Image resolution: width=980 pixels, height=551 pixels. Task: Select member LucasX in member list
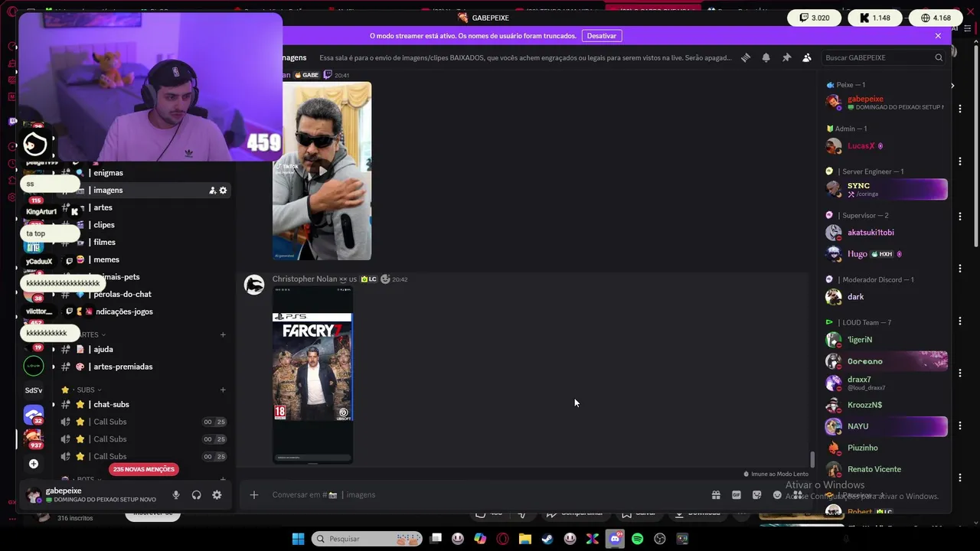(885, 146)
